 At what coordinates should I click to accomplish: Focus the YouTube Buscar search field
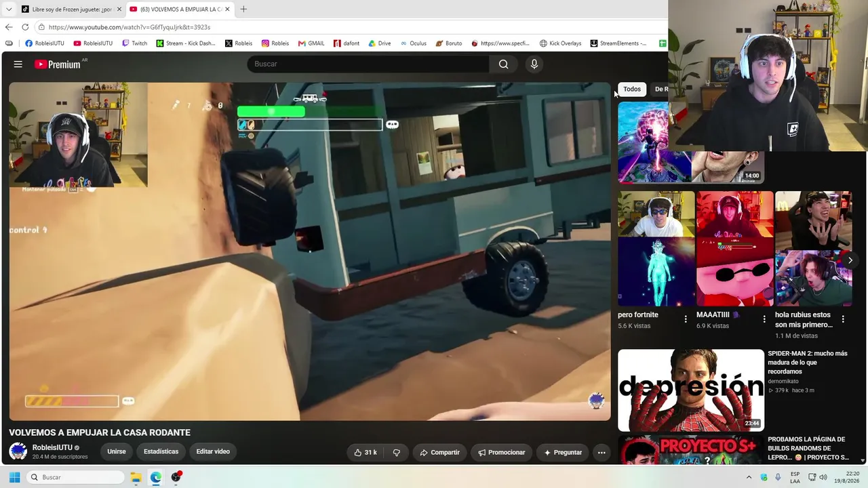point(368,64)
